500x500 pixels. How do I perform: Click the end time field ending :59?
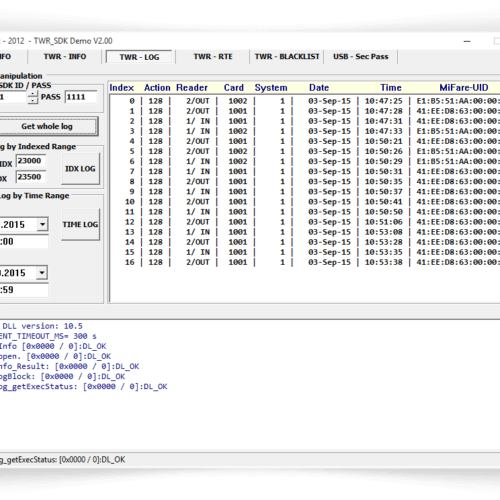click(x=23, y=290)
